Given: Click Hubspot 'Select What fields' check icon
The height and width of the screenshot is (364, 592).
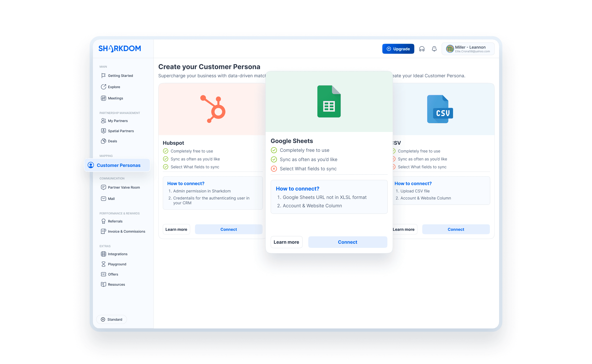Looking at the screenshot, I should pos(165,167).
